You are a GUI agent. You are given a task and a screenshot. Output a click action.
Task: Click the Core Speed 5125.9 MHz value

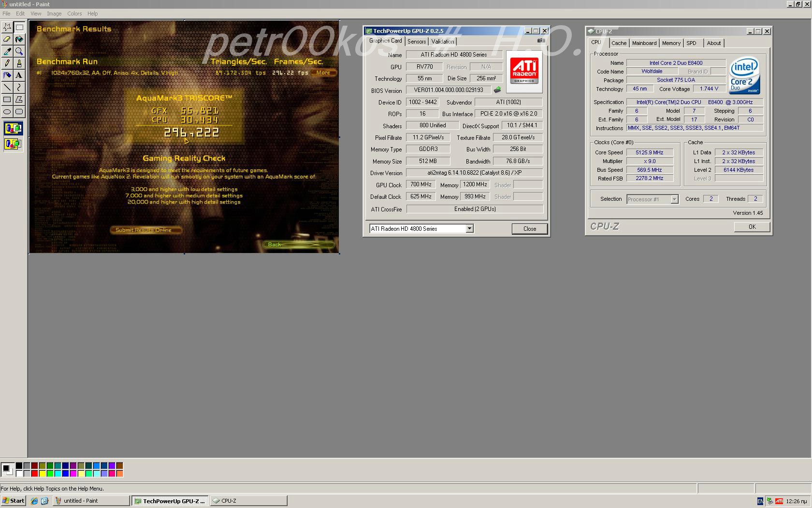pyautogui.click(x=649, y=152)
